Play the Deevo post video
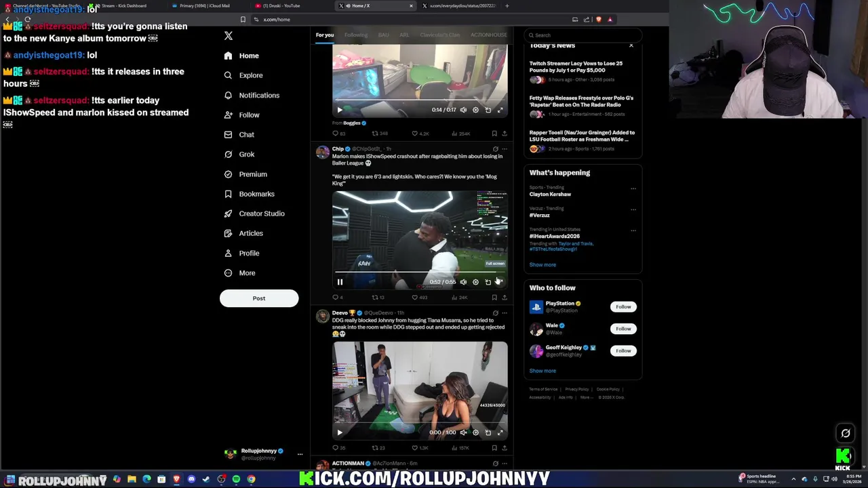The width and height of the screenshot is (868, 488). pos(340,432)
